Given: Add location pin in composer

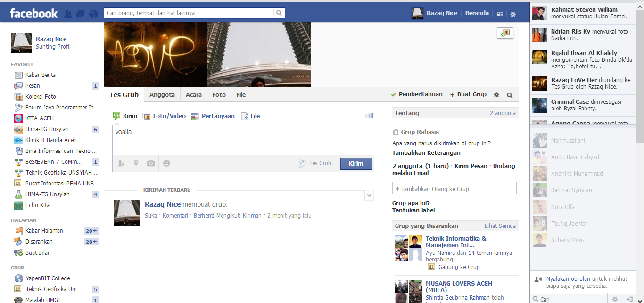Looking at the screenshot, I should 136,163.
